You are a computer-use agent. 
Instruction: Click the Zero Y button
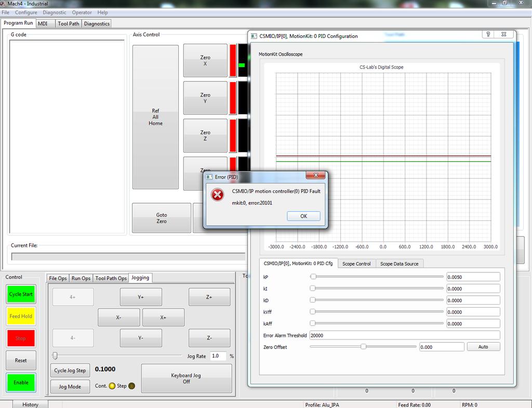(x=205, y=98)
